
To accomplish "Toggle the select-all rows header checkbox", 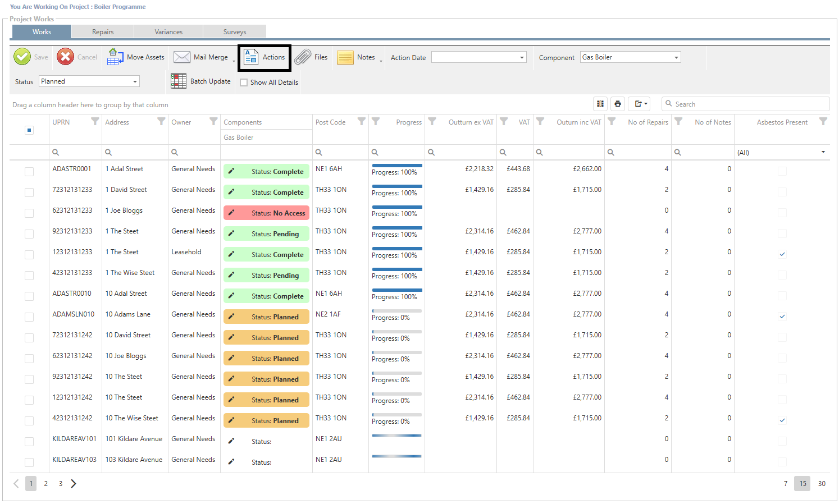I will point(29,130).
